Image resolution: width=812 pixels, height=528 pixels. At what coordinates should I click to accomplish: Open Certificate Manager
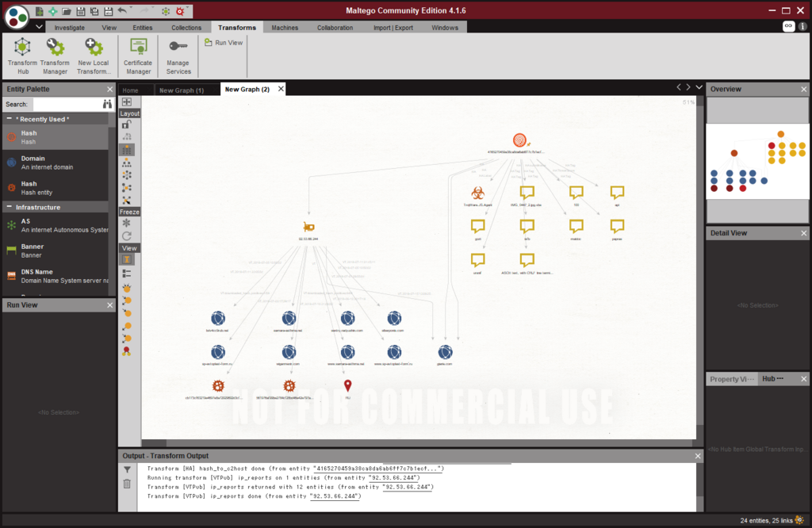(x=138, y=56)
